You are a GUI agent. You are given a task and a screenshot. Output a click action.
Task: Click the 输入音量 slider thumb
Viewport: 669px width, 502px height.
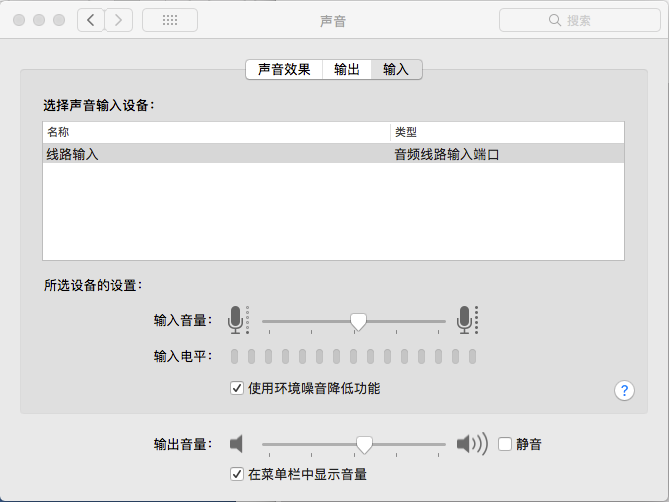click(x=358, y=322)
